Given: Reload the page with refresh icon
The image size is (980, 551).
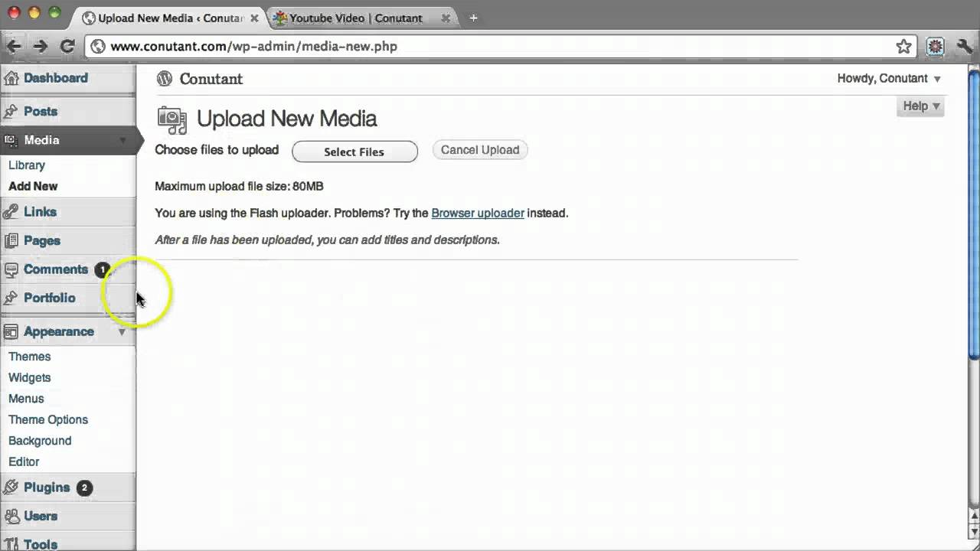Looking at the screenshot, I should [x=67, y=47].
